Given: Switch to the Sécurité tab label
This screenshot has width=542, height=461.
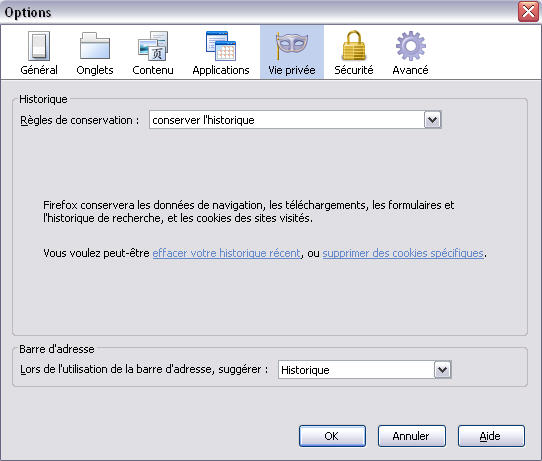Looking at the screenshot, I should 354,70.
